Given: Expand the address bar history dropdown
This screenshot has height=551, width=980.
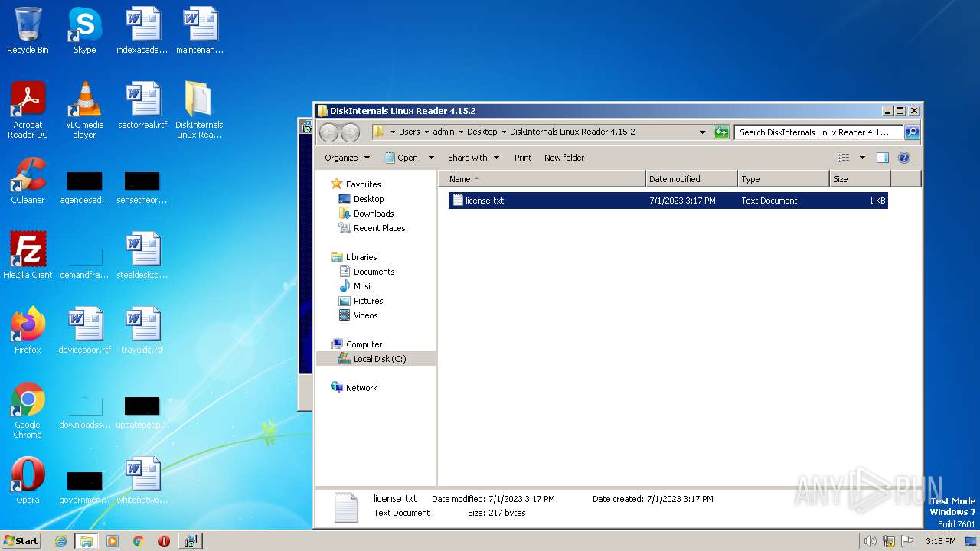Looking at the screenshot, I should [x=703, y=132].
